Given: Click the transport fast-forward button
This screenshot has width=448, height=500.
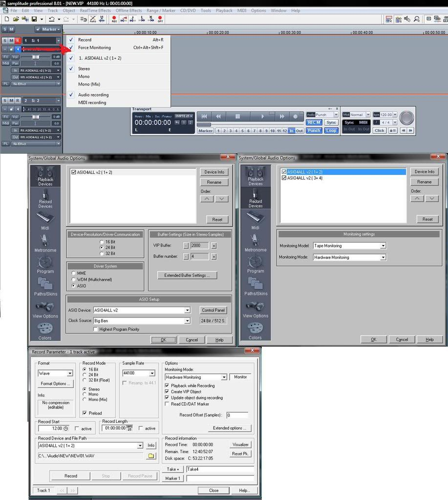Looking at the screenshot, I should point(282,116).
